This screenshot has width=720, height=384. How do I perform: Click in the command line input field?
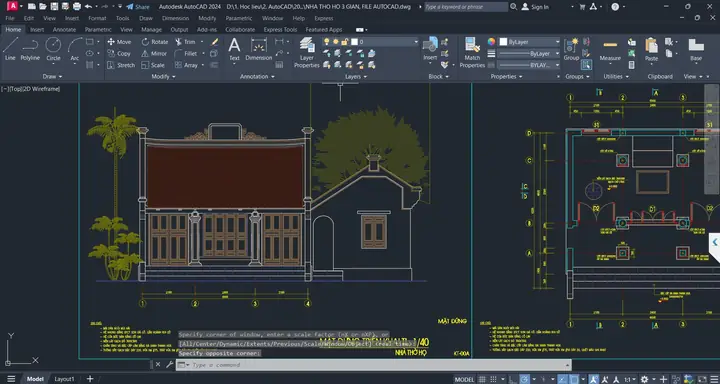pos(374,365)
